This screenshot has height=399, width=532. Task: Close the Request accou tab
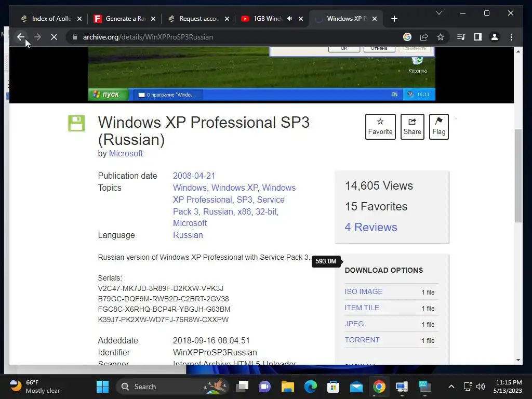(227, 19)
